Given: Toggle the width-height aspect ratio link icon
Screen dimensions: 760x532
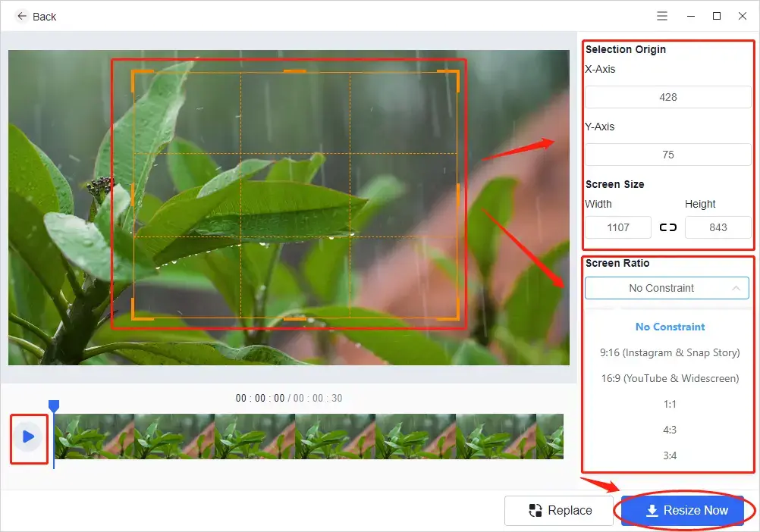Looking at the screenshot, I should [x=669, y=227].
